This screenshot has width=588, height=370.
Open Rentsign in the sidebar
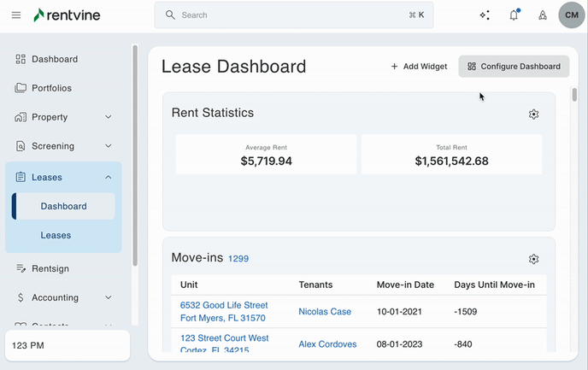pyautogui.click(x=50, y=268)
